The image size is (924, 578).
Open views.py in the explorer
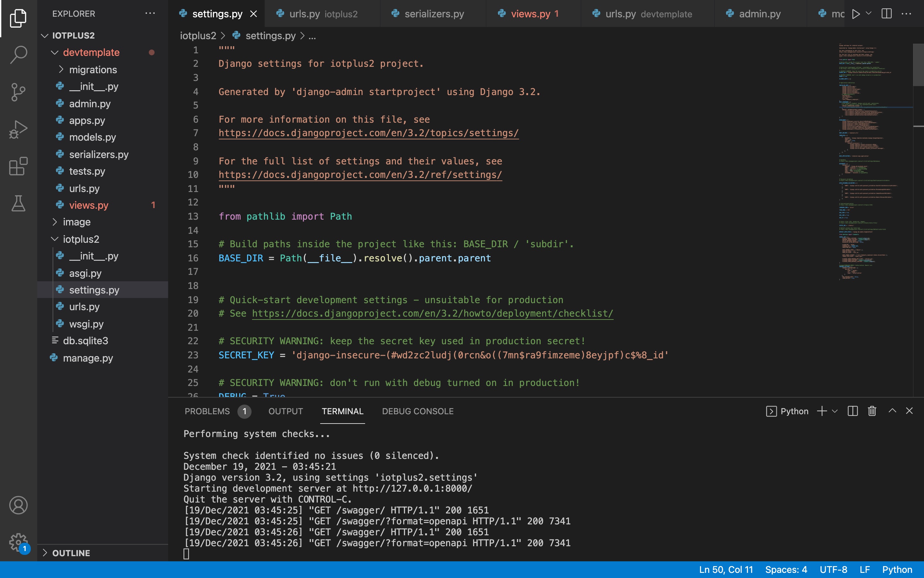[102, 205]
